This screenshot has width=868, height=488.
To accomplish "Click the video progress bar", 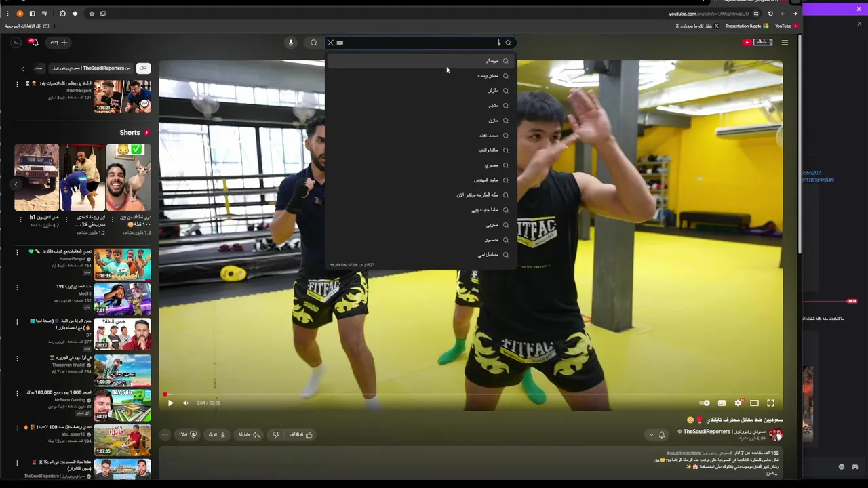I will 471,394.
